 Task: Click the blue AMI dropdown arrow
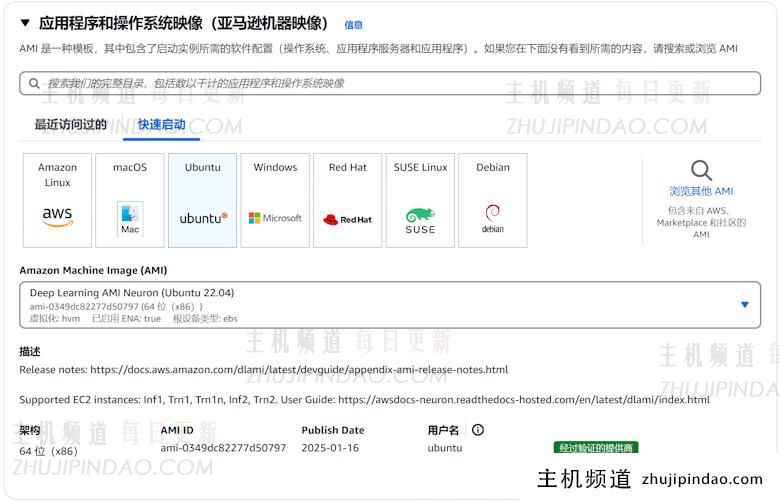point(745,304)
